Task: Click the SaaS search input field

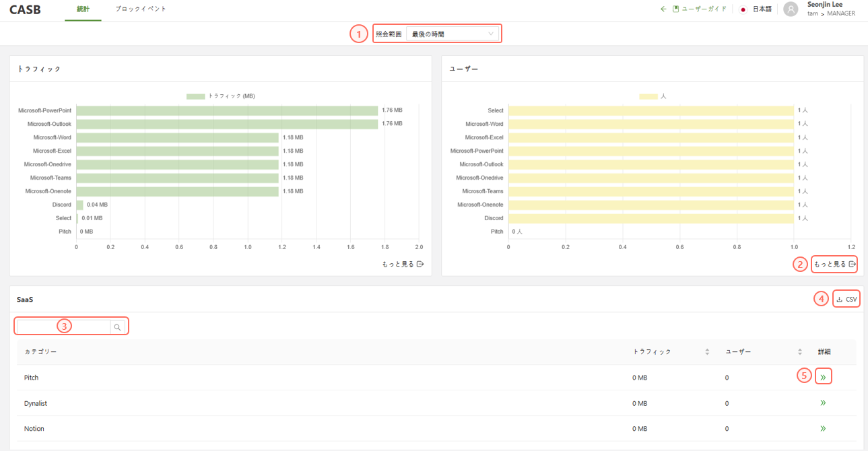Action: 63,327
